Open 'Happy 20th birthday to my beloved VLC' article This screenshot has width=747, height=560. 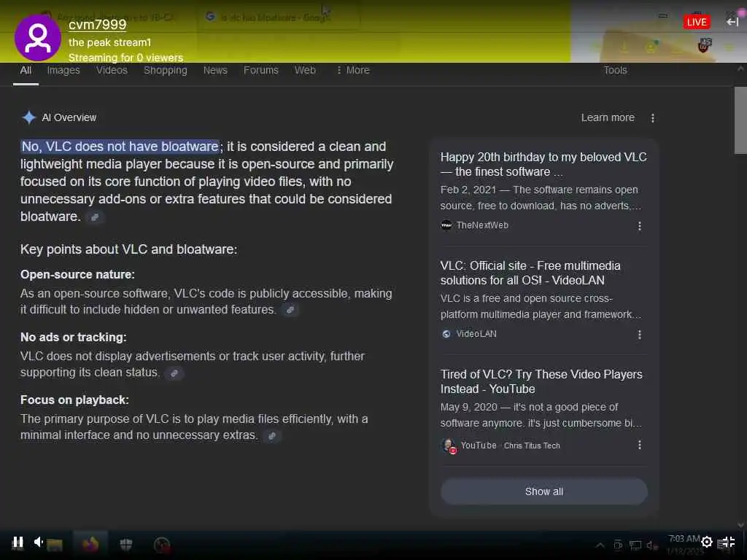543,164
